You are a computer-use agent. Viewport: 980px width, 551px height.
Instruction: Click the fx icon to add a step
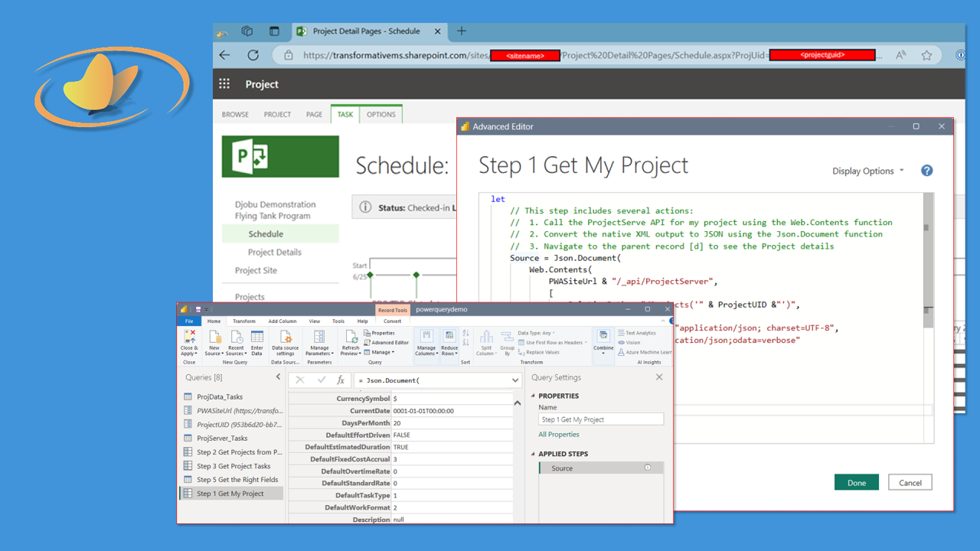[x=341, y=380]
